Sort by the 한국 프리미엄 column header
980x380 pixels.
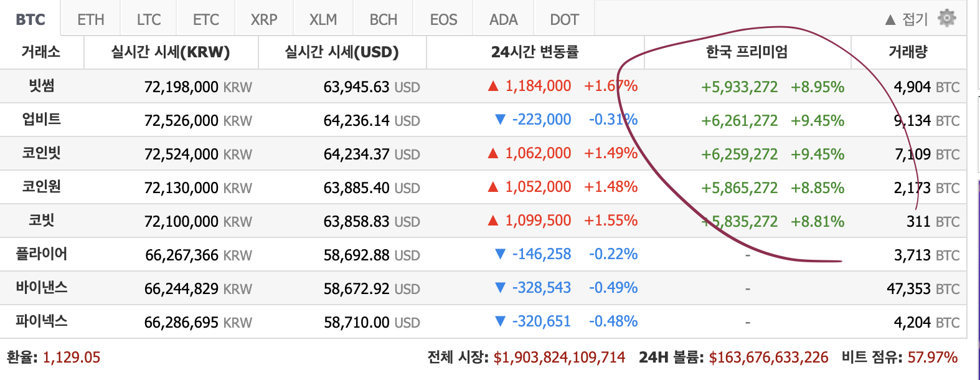[x=745, y=52]
